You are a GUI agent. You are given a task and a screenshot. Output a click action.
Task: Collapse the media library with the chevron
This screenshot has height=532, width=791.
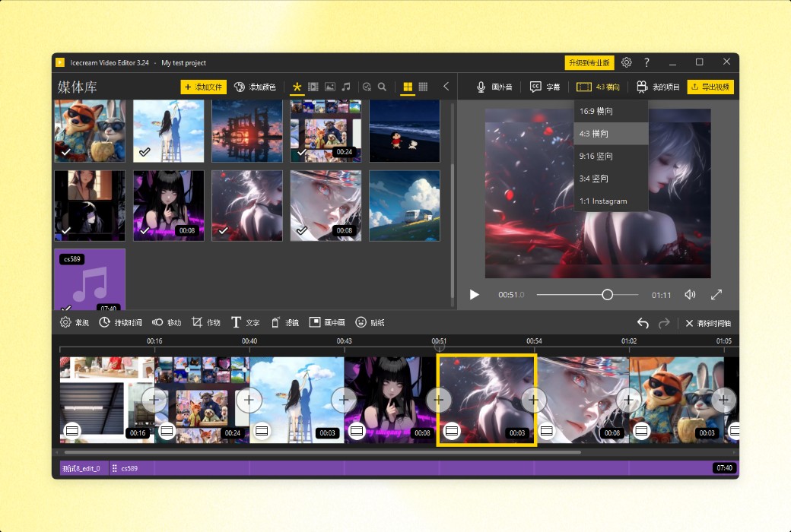click(x=446, y=86)
